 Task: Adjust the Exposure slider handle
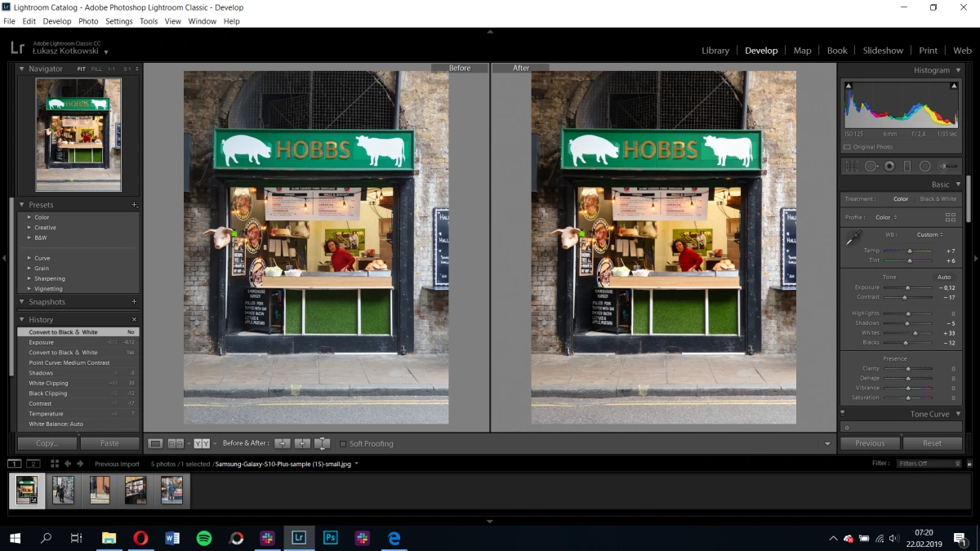point(907,288)
